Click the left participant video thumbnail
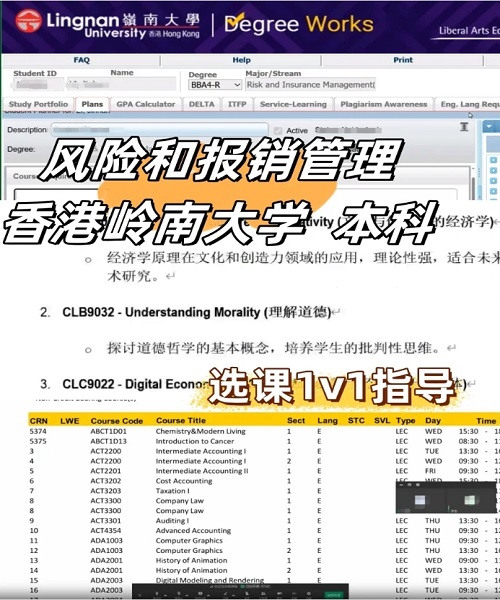Image resolution: width=500 pixels, height=600 pixels. coord(420,500)
